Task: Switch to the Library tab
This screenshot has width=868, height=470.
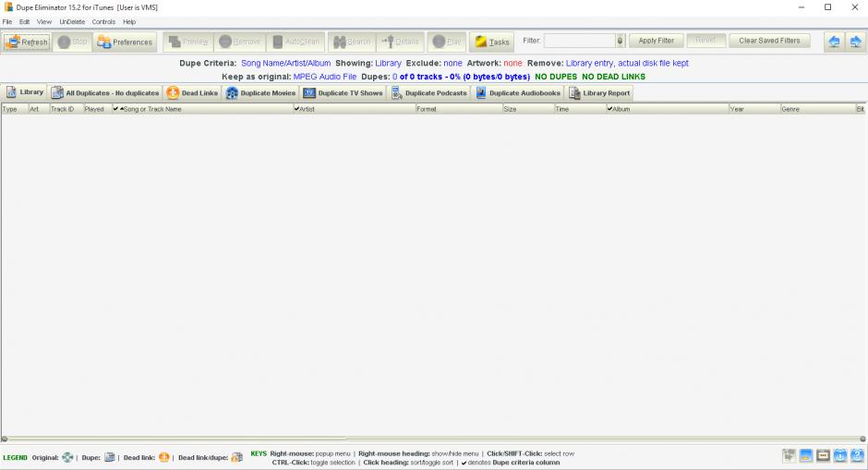Action: 25,92
